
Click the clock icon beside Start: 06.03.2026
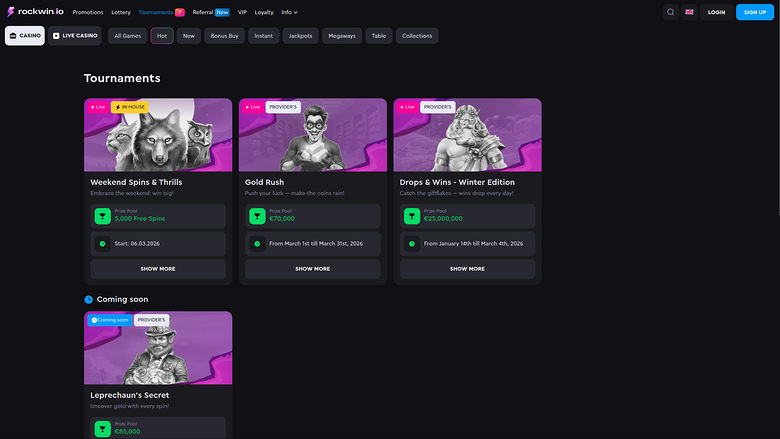tap(102, 244)
